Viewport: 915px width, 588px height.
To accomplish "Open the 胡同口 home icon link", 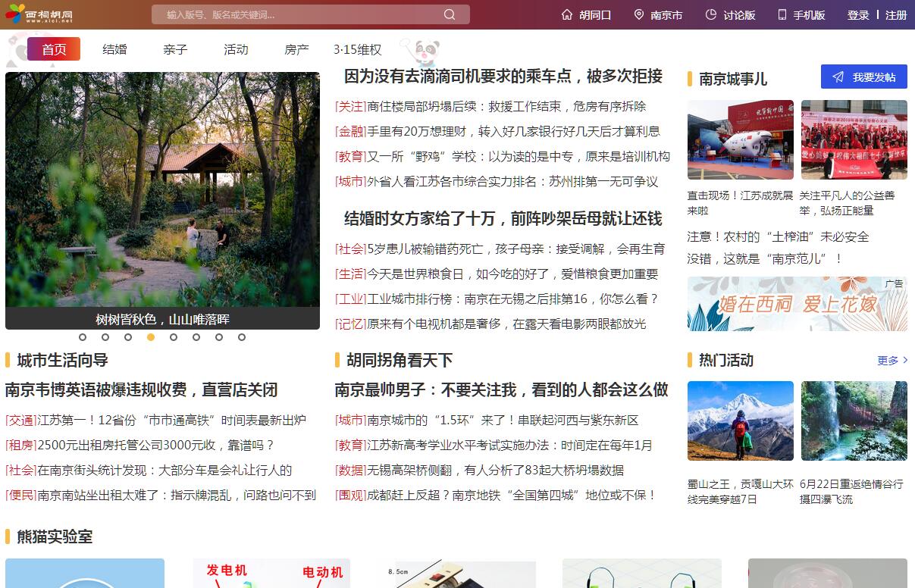I will click(567, 14).
